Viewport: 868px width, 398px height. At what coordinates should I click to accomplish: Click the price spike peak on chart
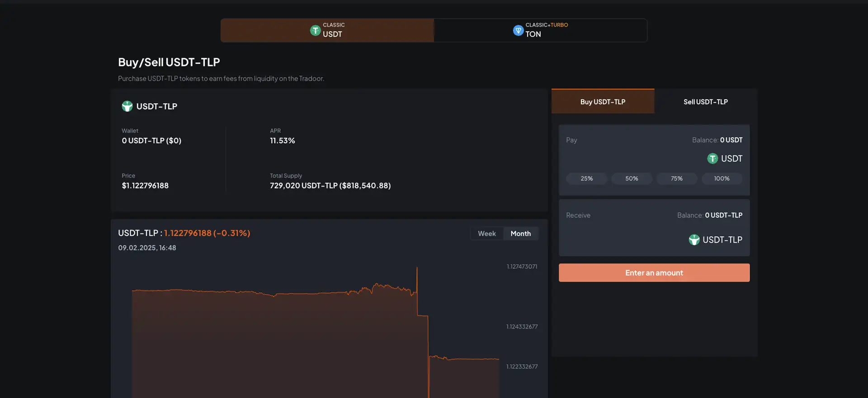click(417, 268)
